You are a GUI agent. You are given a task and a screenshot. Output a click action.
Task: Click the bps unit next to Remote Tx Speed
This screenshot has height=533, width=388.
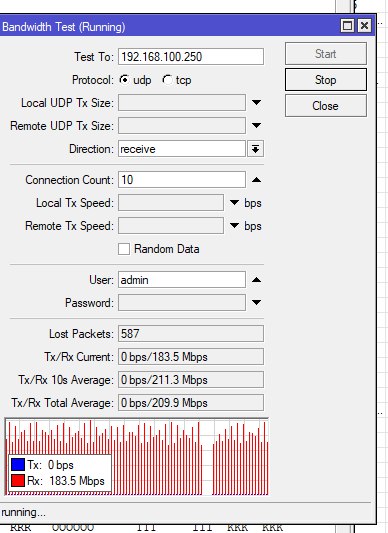(x=253, y=226)
